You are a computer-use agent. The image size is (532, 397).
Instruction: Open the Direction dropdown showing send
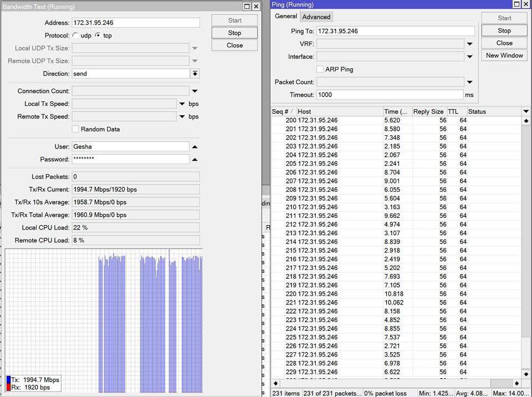point(195,74)
